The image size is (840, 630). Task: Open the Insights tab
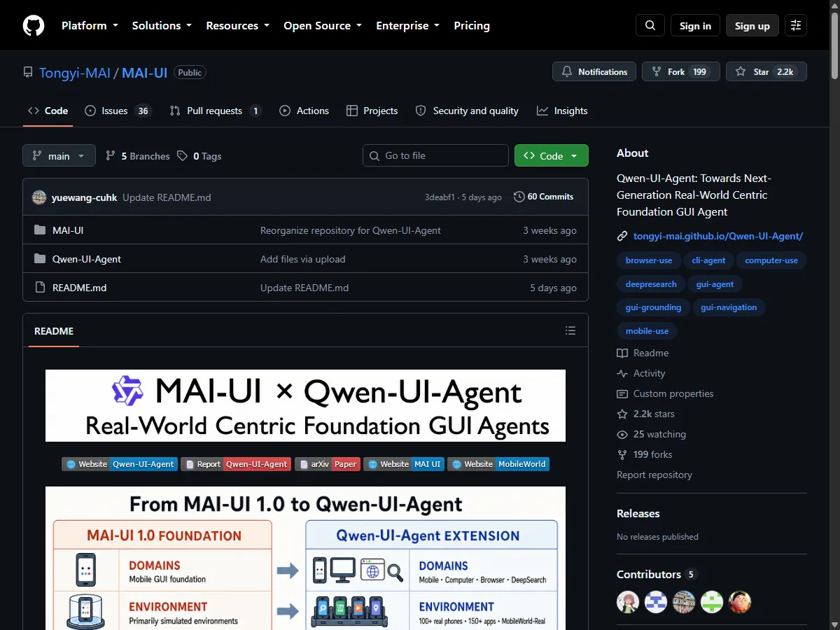click(x=562, y=111)
